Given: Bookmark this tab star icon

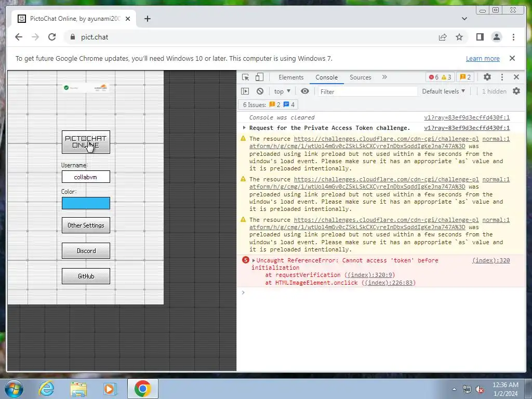Looking at the screenshot, I should [459, 37].
